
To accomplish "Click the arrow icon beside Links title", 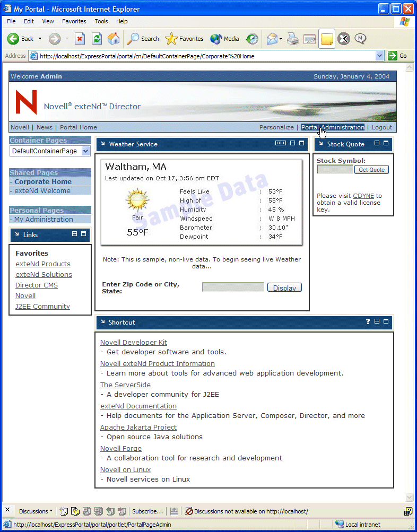I will point(17,234).
